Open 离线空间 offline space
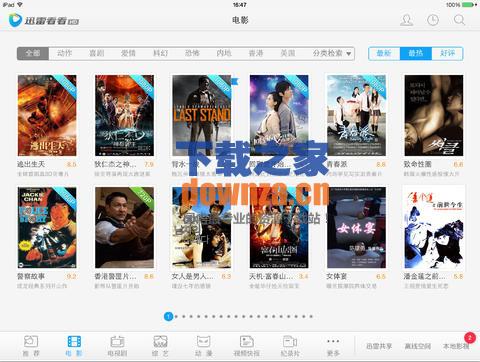The height and width of the screenshot is (362, 480). 418,346
